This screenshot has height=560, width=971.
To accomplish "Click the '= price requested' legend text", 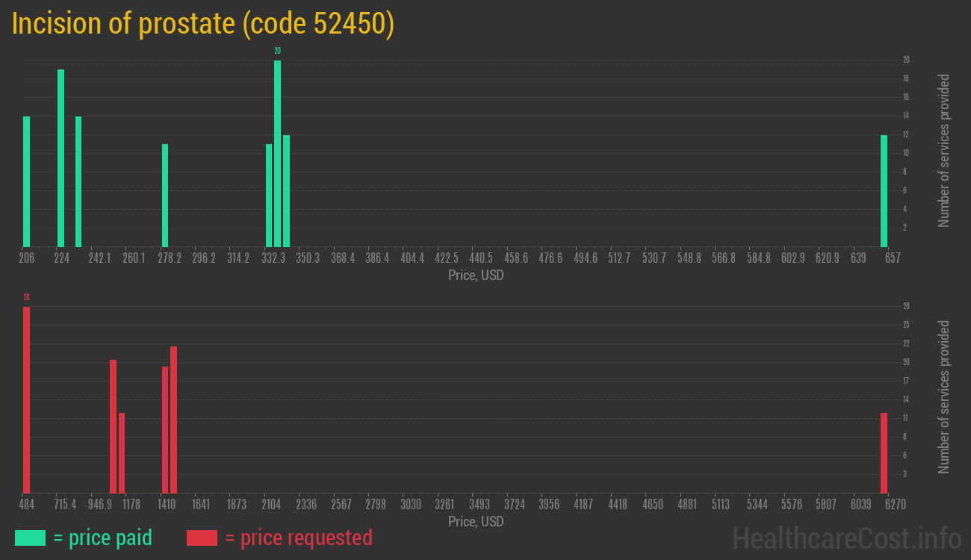I will [298, 538].
